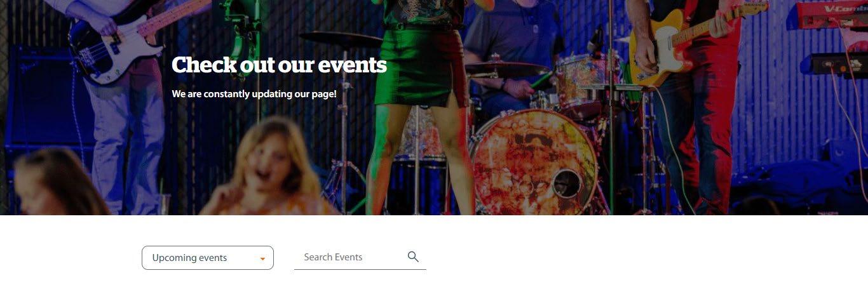The width and height of the screenshot is (868, 287).
Task: Click the microphone stand beside the drummer
Action: (611, 108)
